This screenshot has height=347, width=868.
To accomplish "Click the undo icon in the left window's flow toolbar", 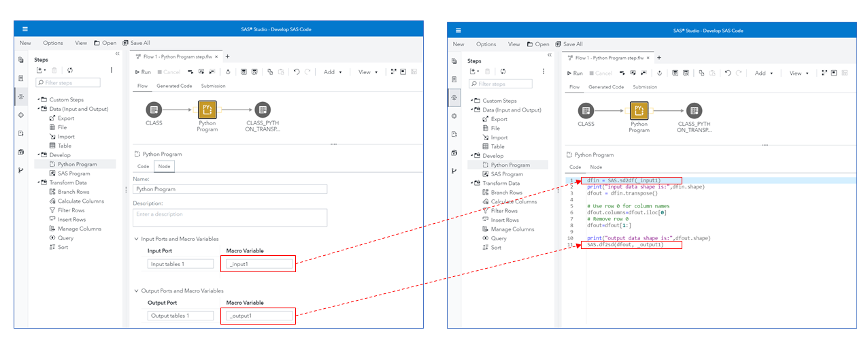I will (297, 72).
